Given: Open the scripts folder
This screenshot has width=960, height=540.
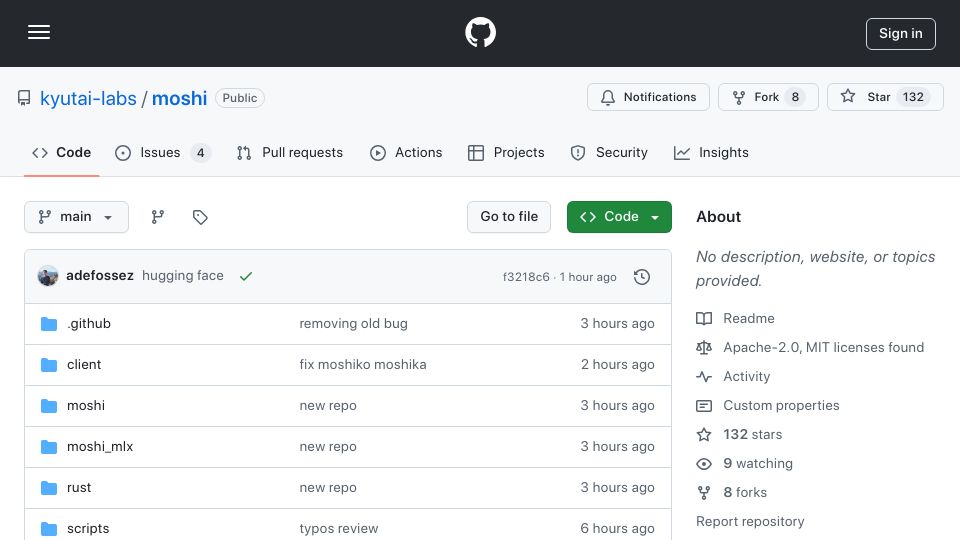Looking at the screenshot, I should (88, 528).
